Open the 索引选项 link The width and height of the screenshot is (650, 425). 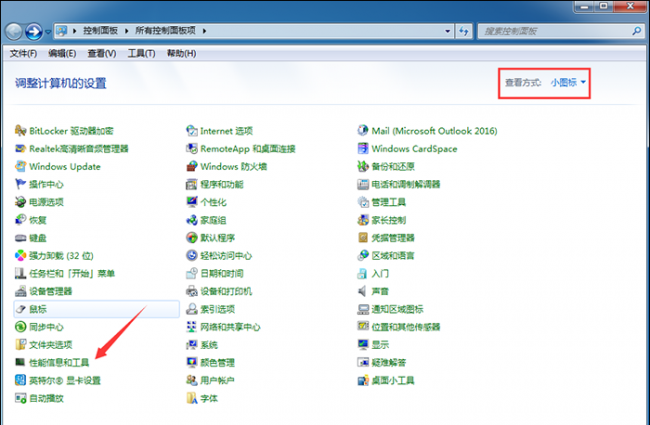pyautogui.click(x=218, y=309)
